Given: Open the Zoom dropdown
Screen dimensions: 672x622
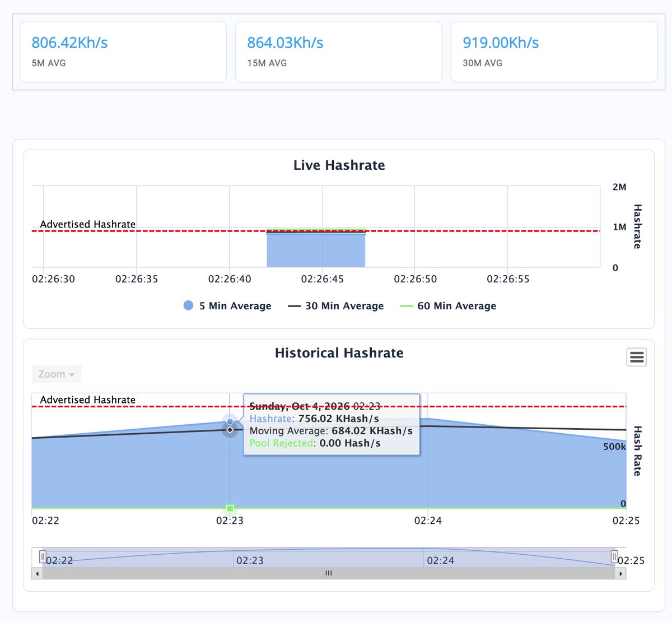Looking at the screenshot, I should 57,374.
